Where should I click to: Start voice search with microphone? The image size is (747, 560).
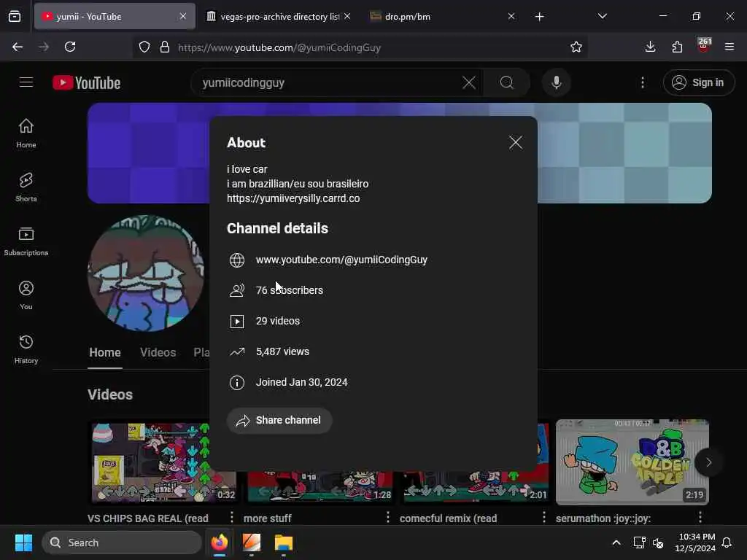pos(556,83)
